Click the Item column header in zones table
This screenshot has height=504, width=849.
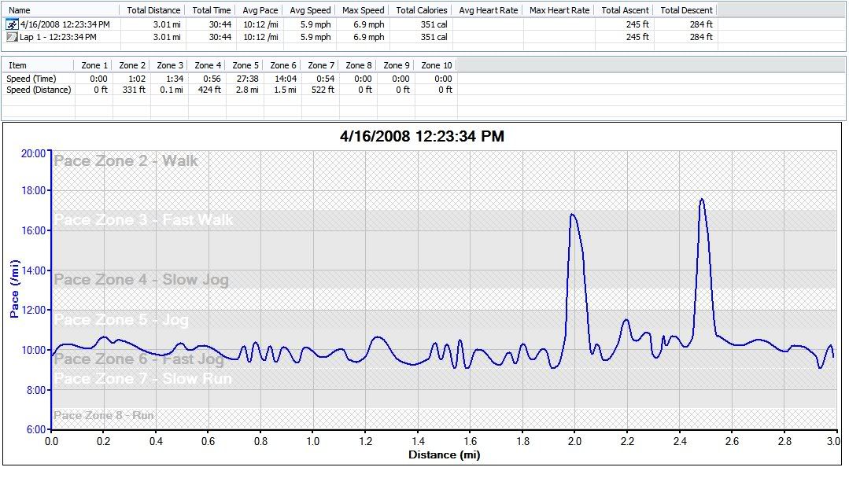coord(17,65)
